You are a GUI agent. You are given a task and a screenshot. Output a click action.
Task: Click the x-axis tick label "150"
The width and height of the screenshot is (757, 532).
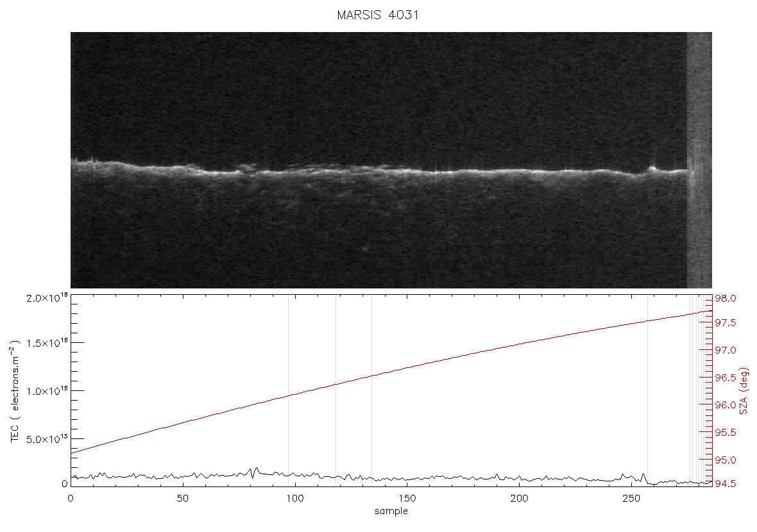click(x=407, y=499)
